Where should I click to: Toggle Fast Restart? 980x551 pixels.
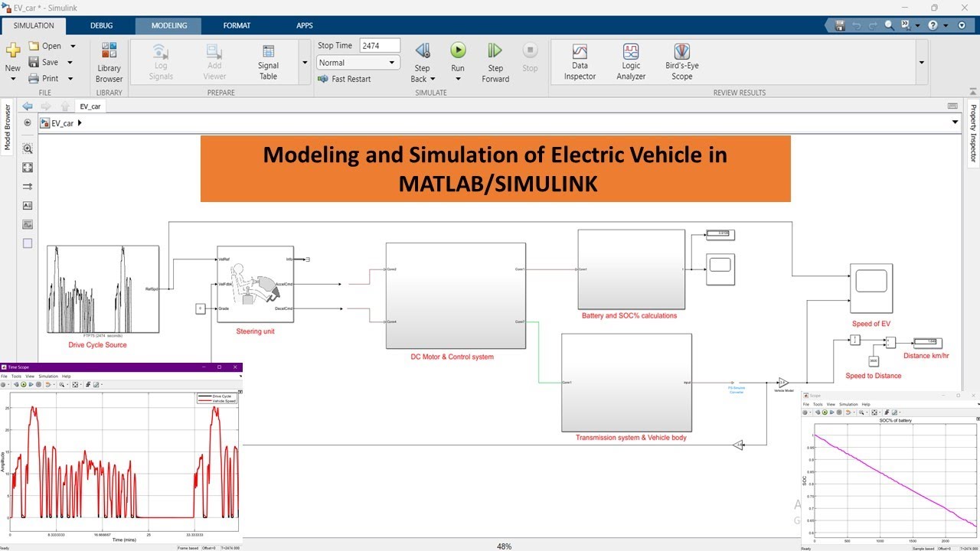345,79
